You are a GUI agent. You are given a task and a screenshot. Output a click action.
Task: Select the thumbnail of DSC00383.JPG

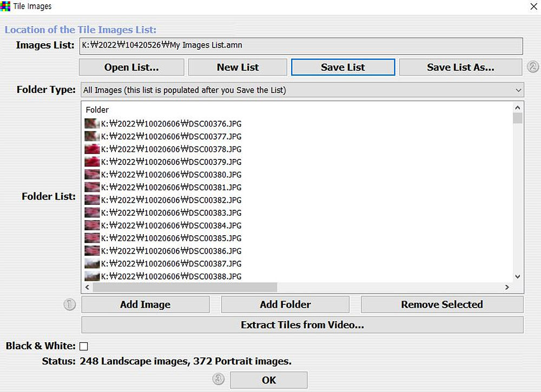click(92, 212)
